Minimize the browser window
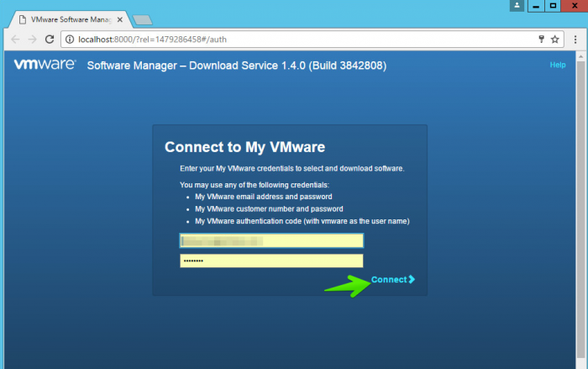Image resolution: width=588 pixels, height=369 pixels. click(x=536, y=6)
